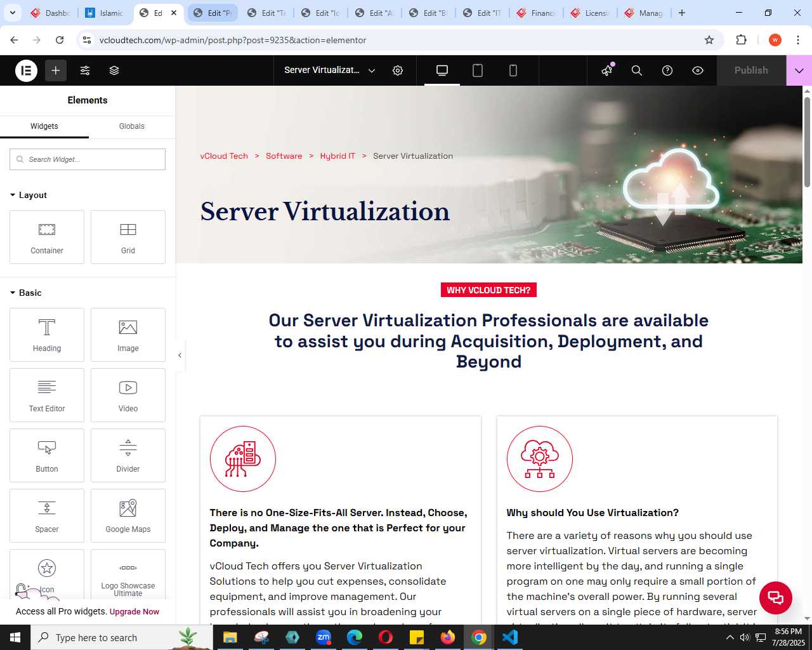Select the Spacer widget
812x650 pixels.
click(47, 515)
